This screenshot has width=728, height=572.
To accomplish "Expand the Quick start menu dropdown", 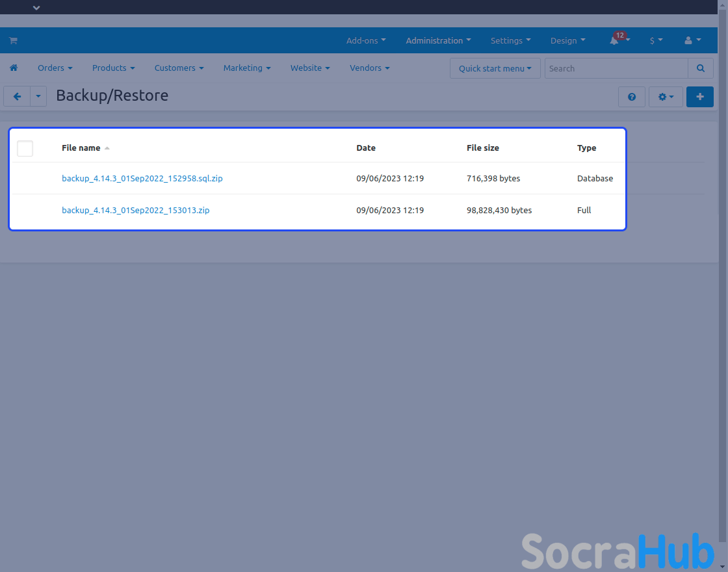I will click(495, 68).
